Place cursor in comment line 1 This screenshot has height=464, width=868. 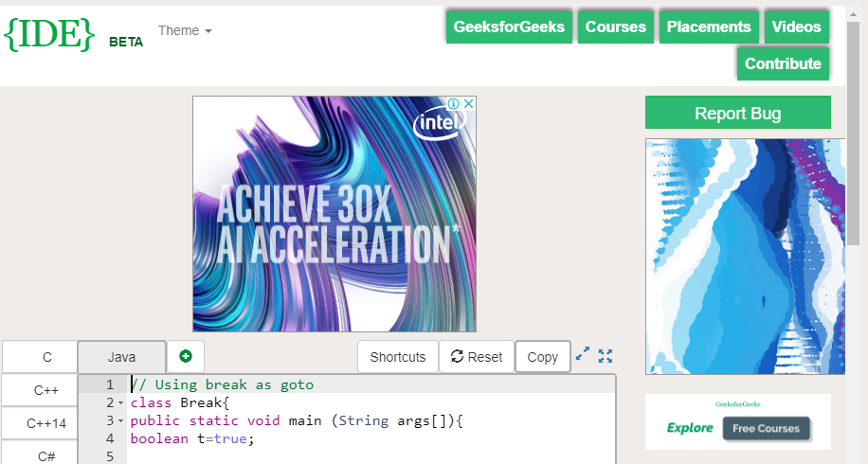223,384
